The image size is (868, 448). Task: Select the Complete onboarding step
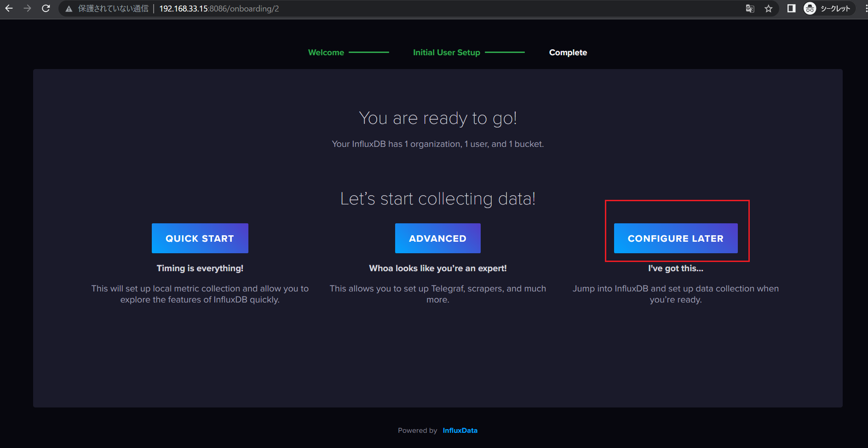point(568,52)
